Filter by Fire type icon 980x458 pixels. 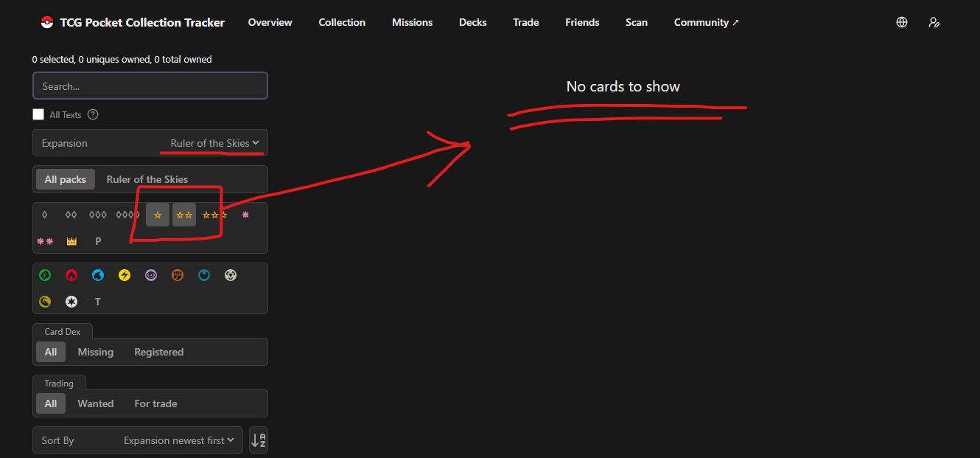71,275
